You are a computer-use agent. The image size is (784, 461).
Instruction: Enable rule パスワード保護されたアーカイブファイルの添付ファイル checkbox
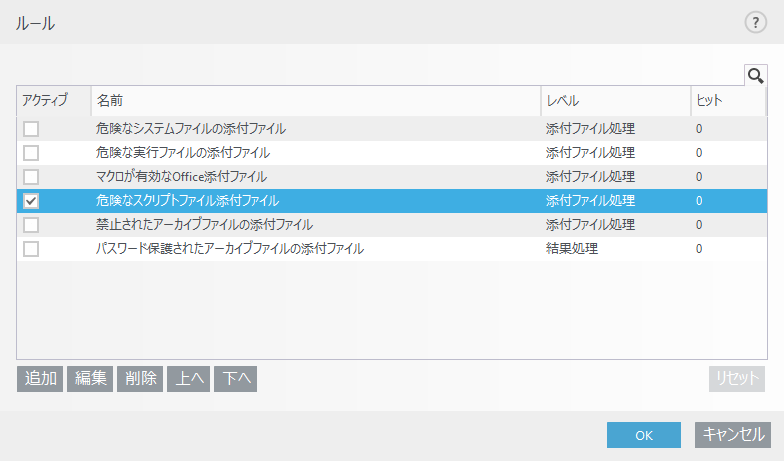(31, 249)
